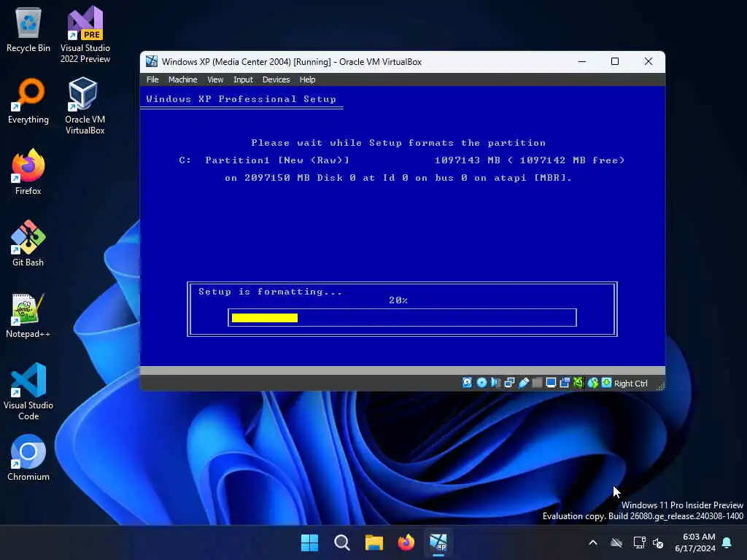Close the VirtualBox VM window

[x=649, y=61]
